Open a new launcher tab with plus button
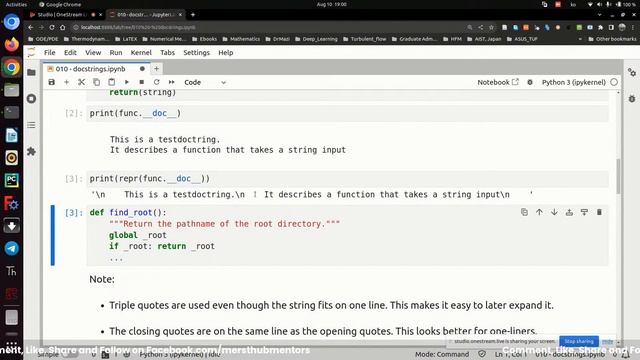 click(156, 69)
